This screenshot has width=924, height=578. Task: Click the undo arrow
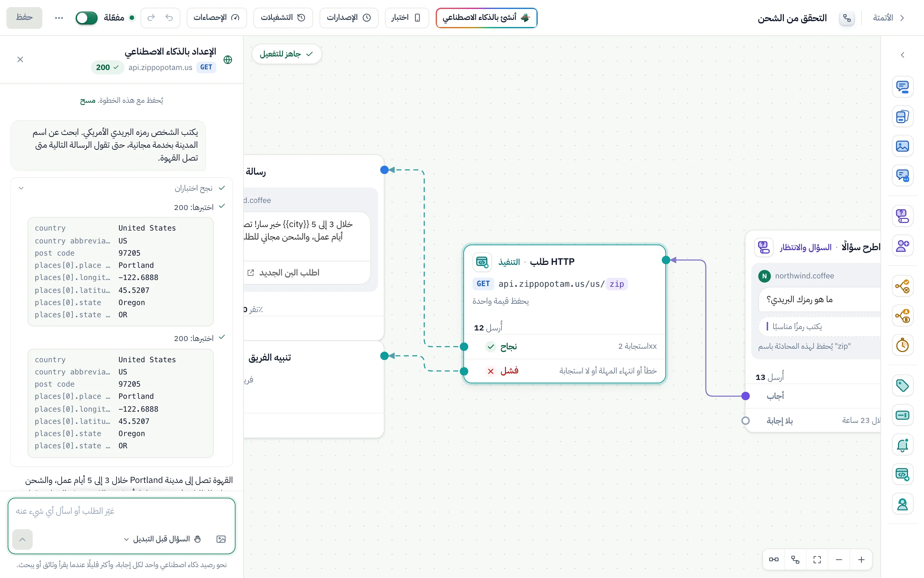click(169, 18)
